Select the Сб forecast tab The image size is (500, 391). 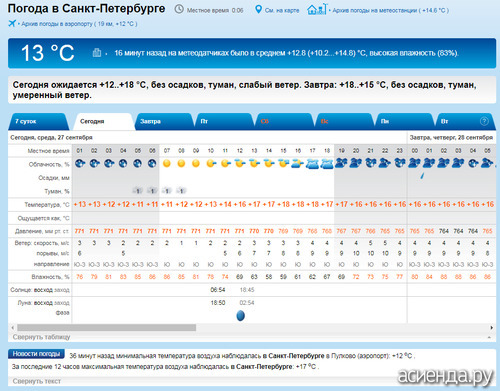pos(264,121)
